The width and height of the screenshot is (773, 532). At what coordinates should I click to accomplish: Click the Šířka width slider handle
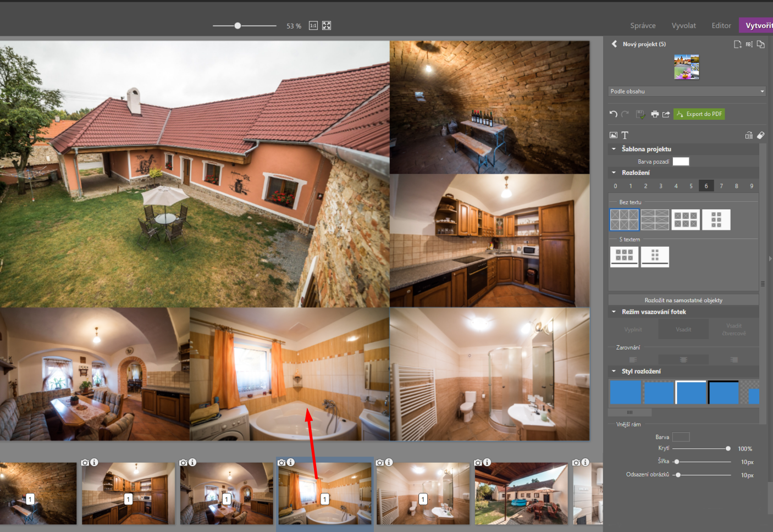point(677,462)
